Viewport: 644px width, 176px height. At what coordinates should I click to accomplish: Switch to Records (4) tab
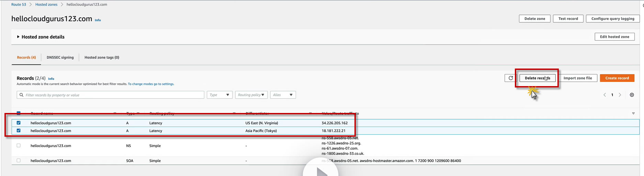click(x=26, y=58)
